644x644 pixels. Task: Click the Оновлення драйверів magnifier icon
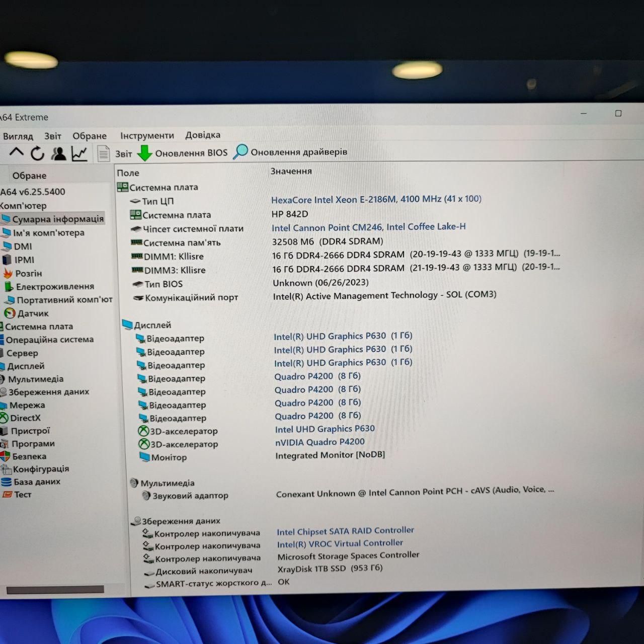tap(240, 152)
